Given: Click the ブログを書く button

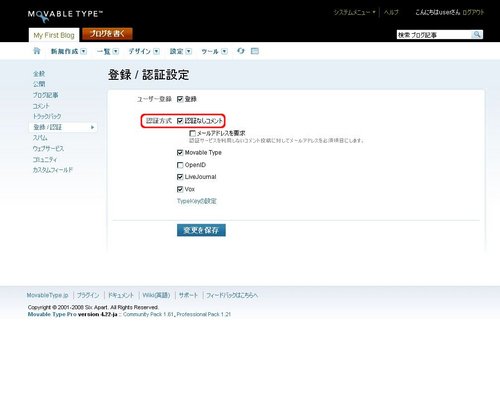Looking at the screenshot, I should coord(107,34).
